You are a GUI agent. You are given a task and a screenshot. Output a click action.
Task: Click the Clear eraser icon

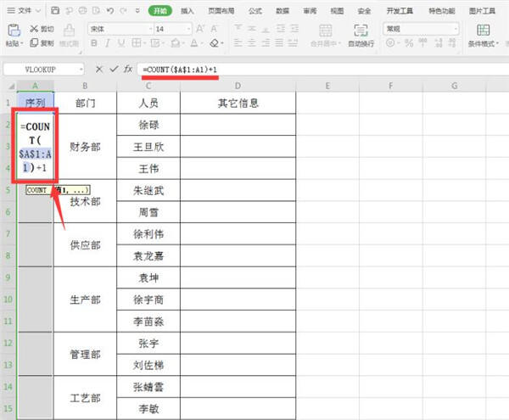point(214,42)
